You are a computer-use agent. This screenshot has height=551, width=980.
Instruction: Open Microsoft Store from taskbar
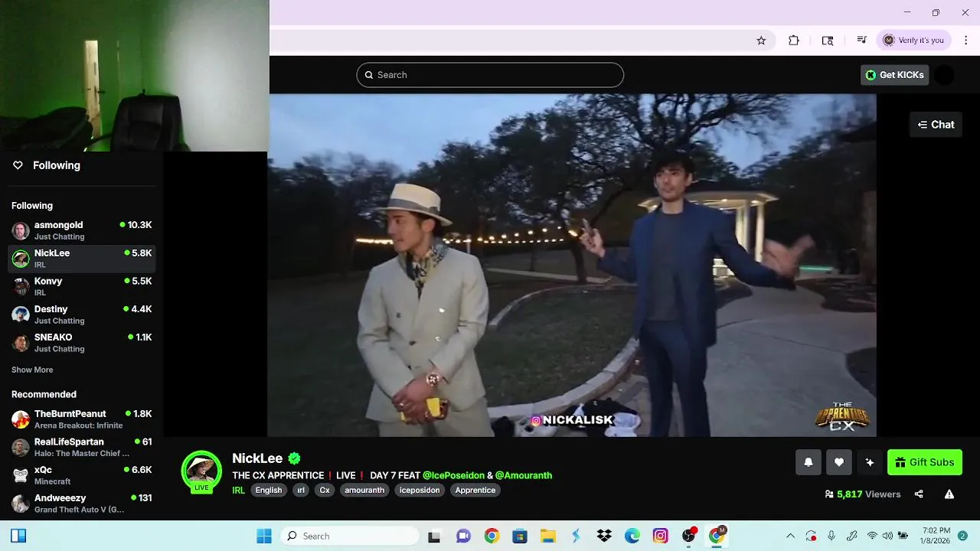click(520, 536)
